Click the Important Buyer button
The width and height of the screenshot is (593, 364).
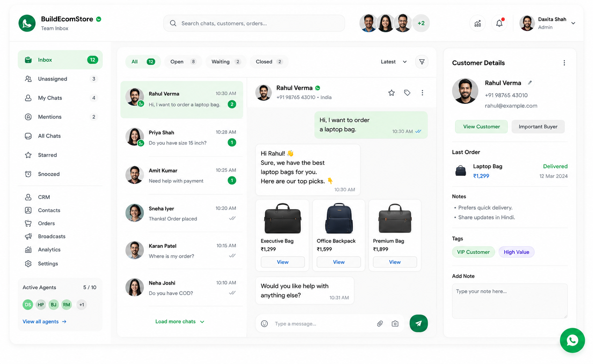pos(538,127)
